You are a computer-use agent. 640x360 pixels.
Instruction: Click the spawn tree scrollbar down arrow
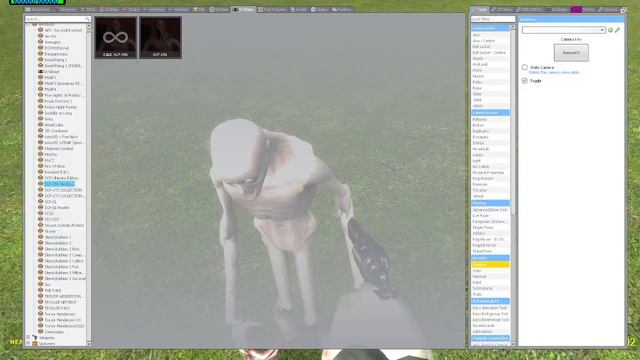89,344
